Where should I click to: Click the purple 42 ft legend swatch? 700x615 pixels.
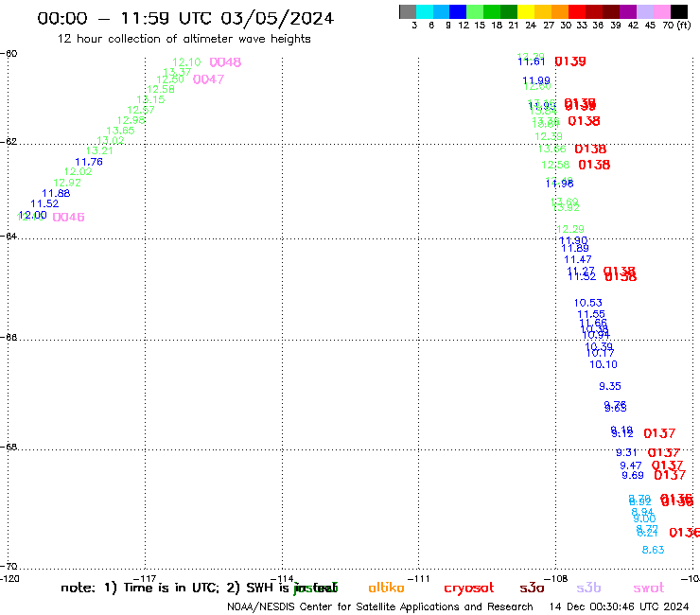pyautogui.click(x=628, y=11)
